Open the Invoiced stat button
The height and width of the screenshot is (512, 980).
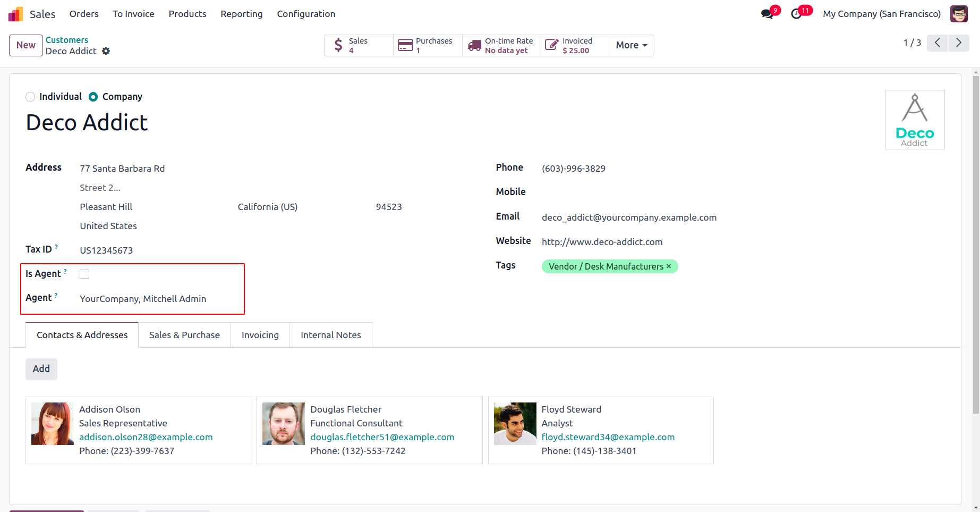[574, 46]
